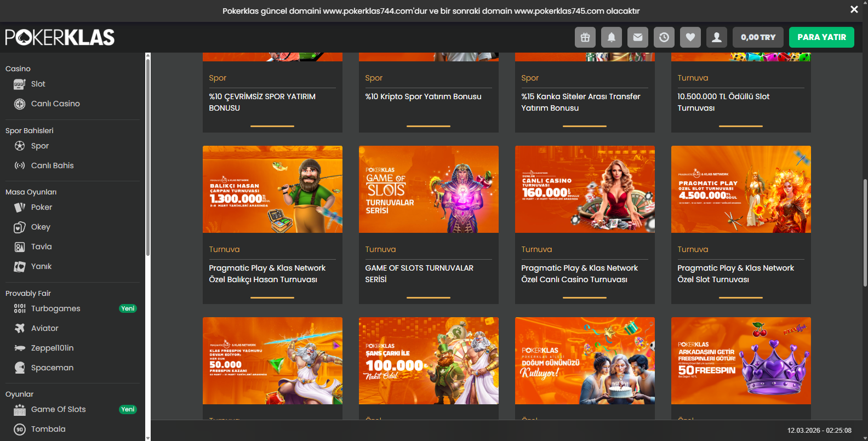Select Canlı Casino in the sidebar
The height and width of the screenshot is (441, 868).
click(55, 104)
